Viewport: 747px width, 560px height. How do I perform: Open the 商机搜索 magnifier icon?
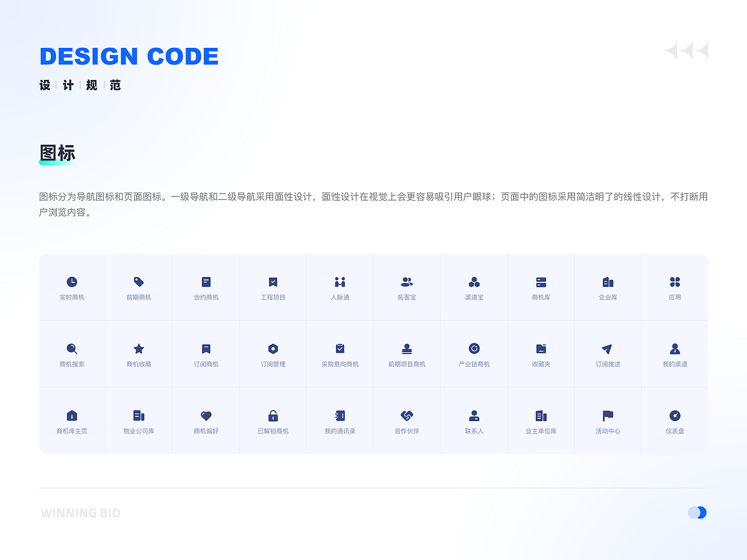[x=72, y=348]
